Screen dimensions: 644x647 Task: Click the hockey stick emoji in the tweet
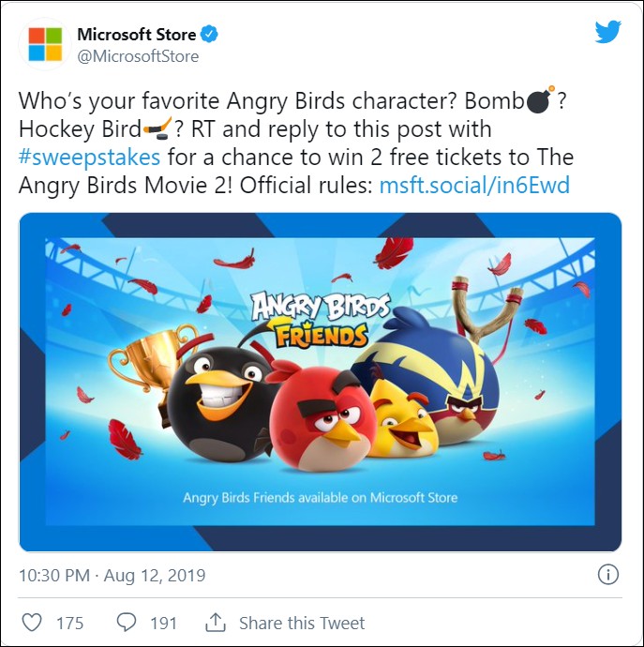[x=157, y=129]
